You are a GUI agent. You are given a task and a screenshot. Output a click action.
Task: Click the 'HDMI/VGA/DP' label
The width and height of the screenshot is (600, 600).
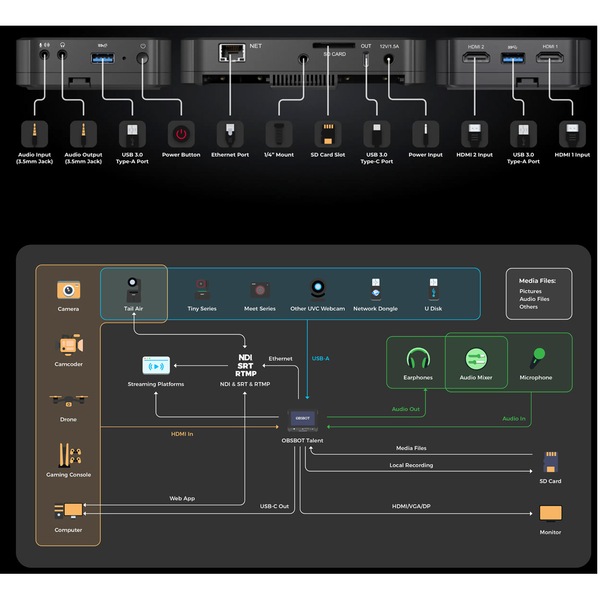tap(411, 506)
